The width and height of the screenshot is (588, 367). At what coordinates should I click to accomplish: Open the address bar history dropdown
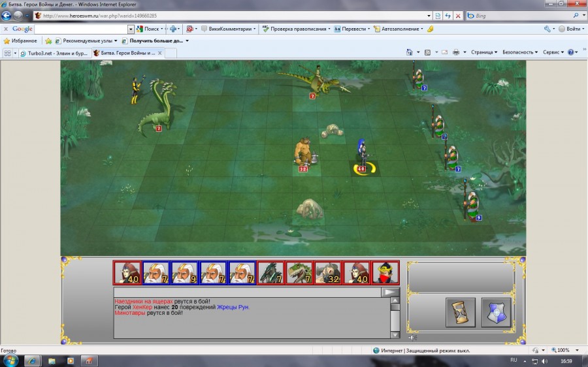coord(429,16)
